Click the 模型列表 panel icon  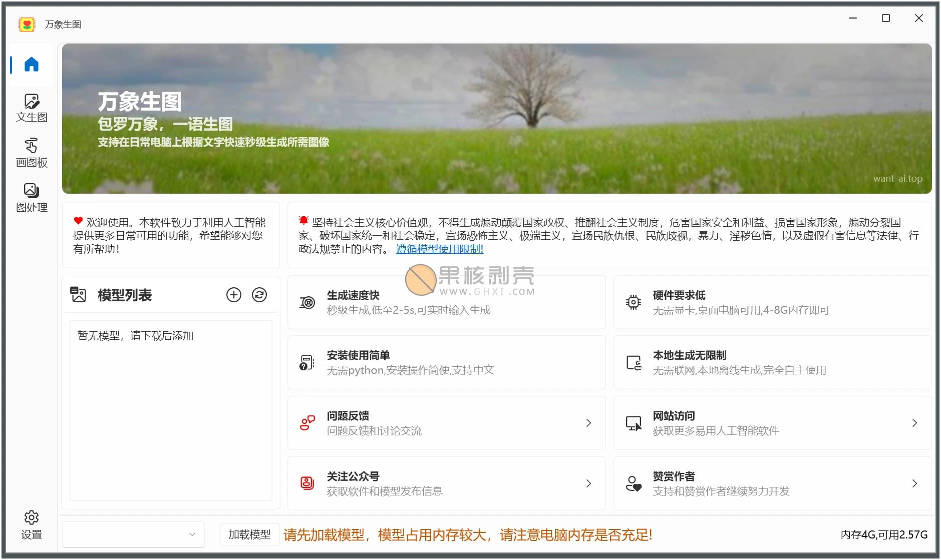click(x=78, y=295)
